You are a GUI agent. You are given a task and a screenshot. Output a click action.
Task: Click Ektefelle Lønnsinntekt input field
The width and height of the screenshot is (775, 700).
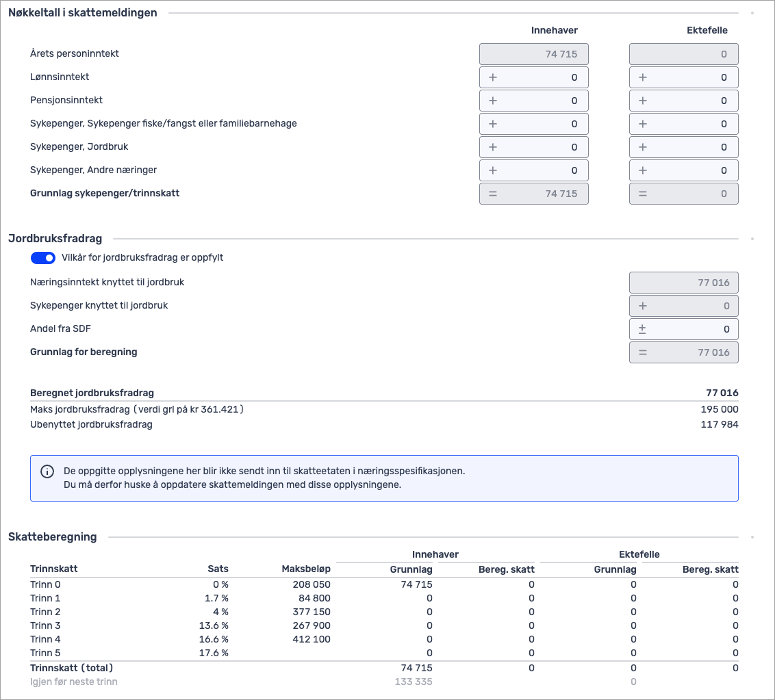pos(690,77)
